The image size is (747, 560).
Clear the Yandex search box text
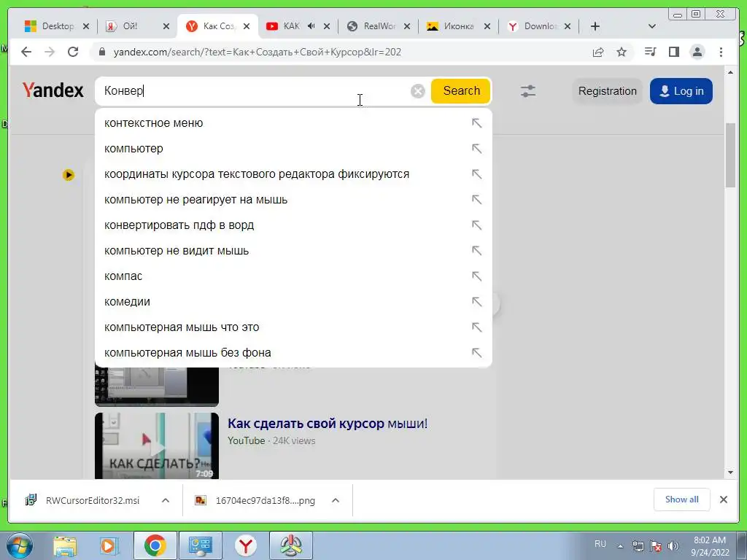[418, 91]
